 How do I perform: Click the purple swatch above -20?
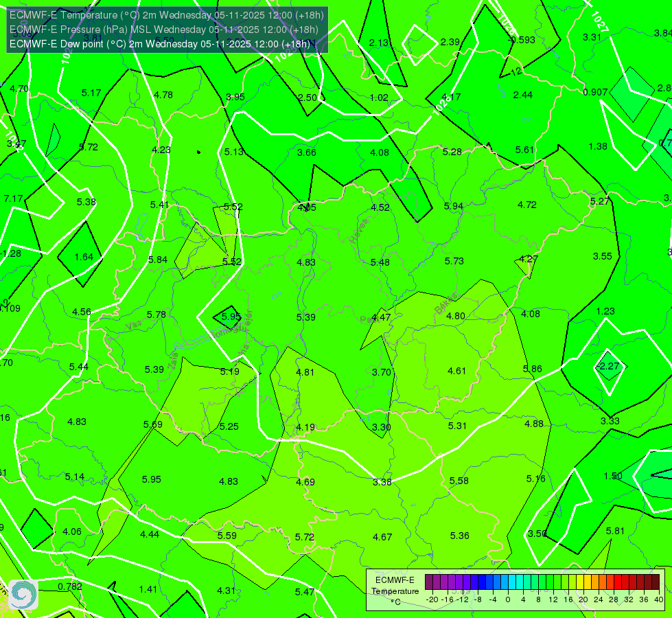pos(429,582)
